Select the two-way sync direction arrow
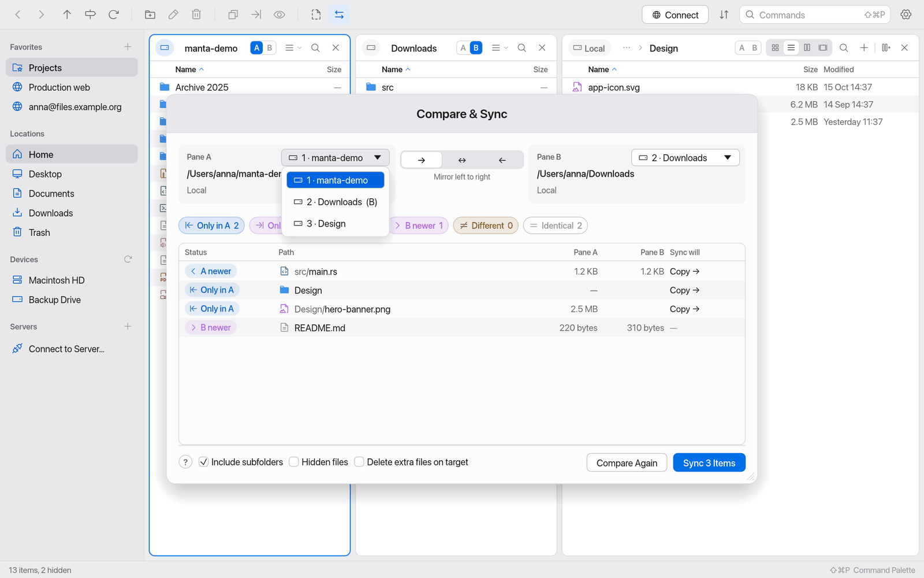Viewport: 924px width, 578px height. tap(462, 160)
